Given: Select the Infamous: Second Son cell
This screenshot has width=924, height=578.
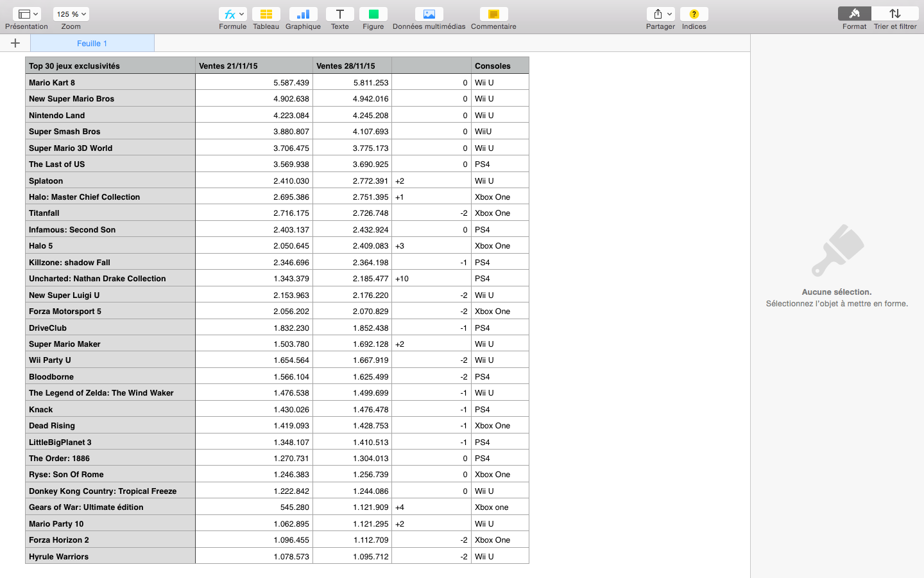Looking at the screenshot, I should pos(110,229).
